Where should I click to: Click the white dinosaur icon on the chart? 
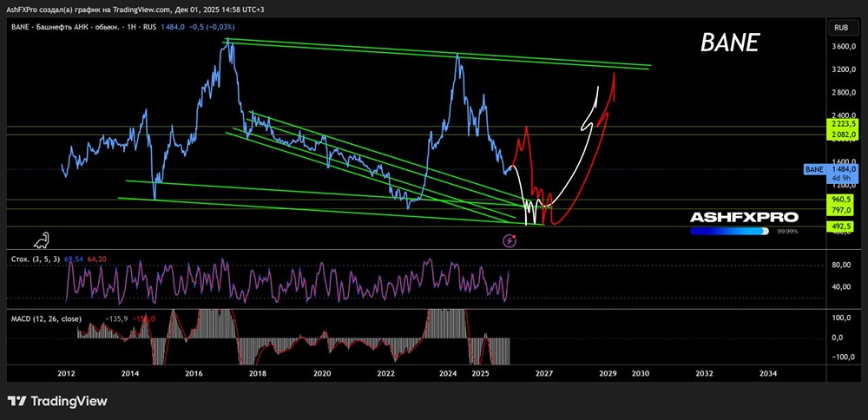tap(42, 240)
